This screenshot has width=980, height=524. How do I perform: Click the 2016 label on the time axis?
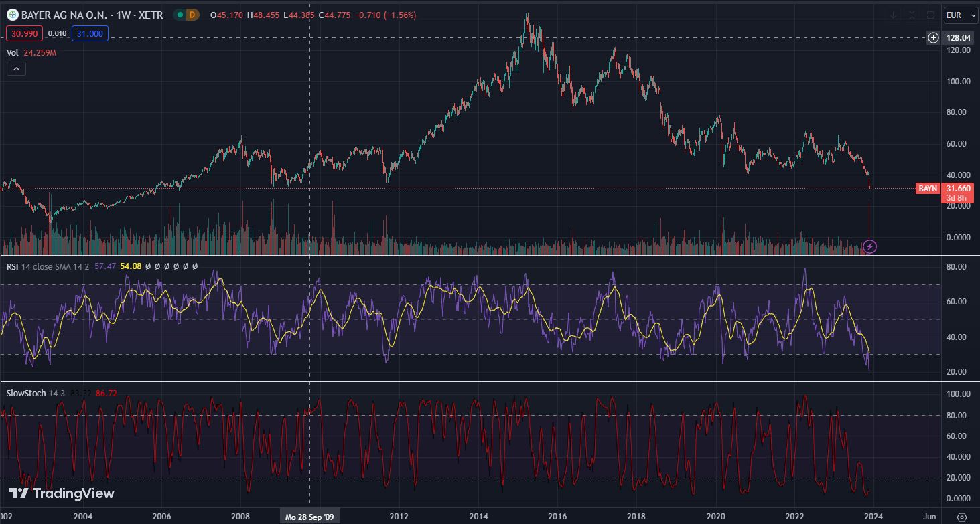tap(557, 517)
